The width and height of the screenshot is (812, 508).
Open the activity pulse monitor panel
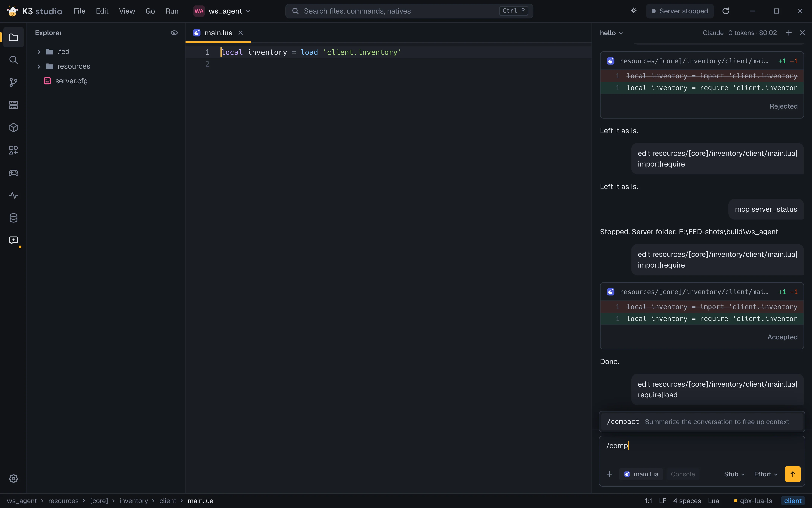tap(13, 195)
